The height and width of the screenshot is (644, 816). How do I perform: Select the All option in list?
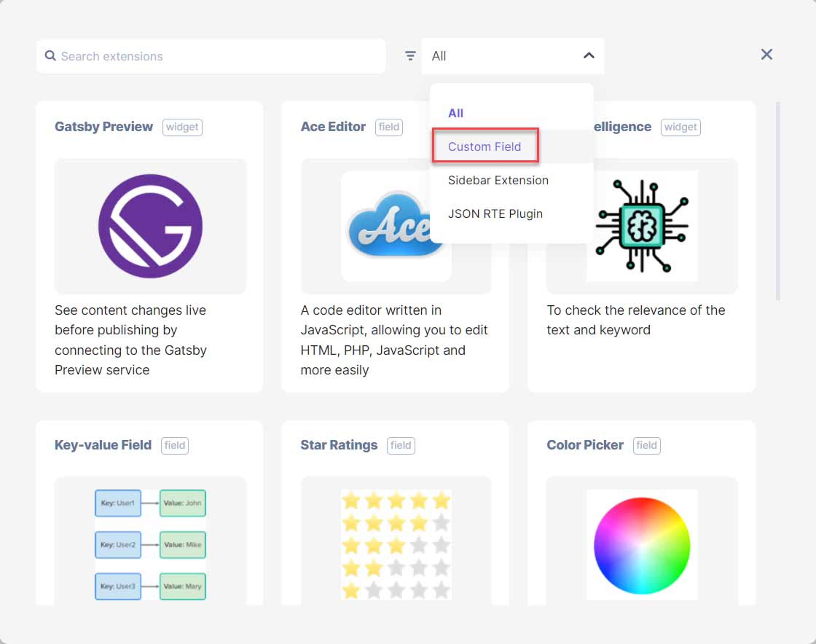456,113
